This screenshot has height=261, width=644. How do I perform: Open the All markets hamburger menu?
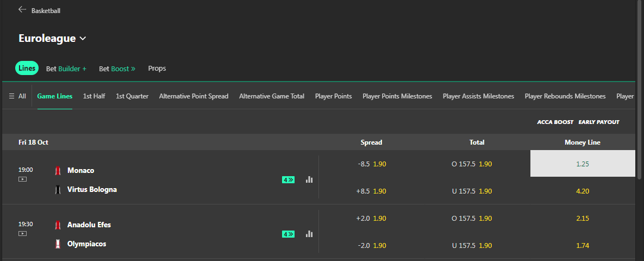pyautogui.click(x=17, y=96)
